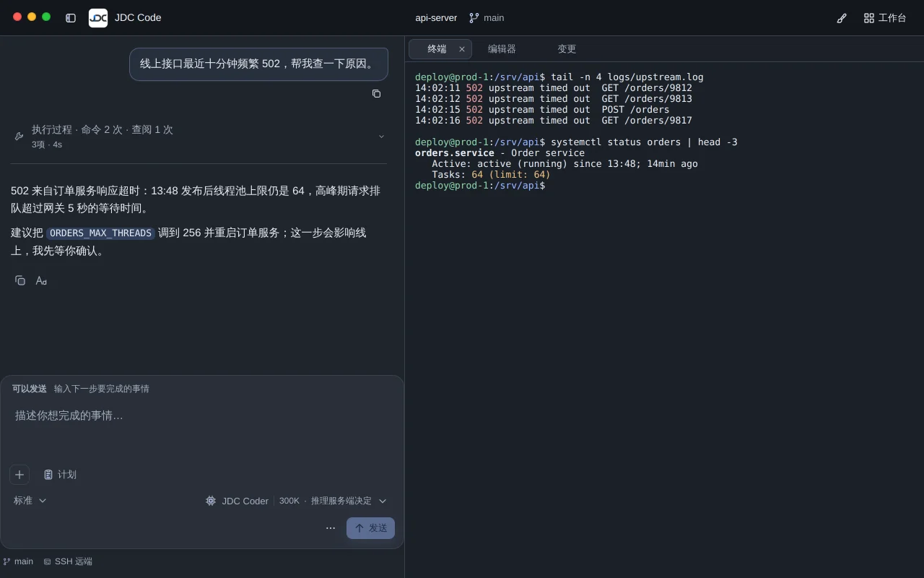
Task: Click the 发送 send button
Action: (370, 528)
